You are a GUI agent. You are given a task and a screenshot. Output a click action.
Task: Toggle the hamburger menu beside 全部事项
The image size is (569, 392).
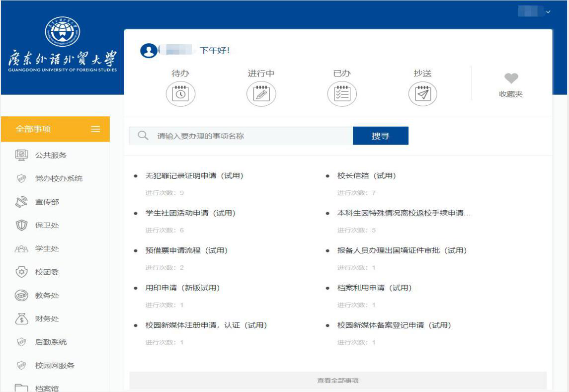tap(96, 128)
